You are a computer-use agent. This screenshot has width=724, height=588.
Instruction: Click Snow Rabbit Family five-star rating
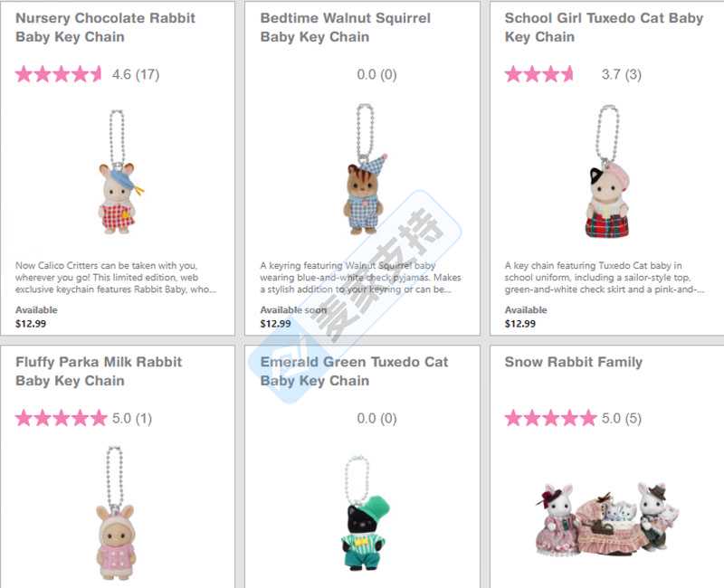pyautogui.click(x=550, y=418)
